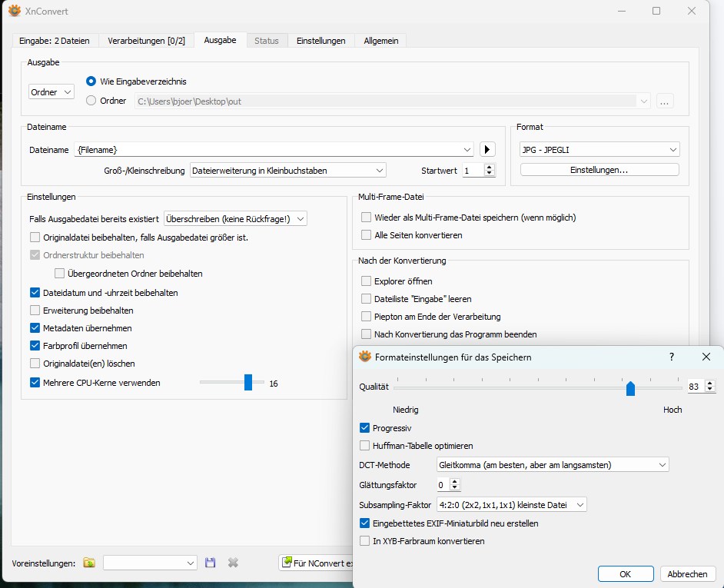Enable Originaldatei beibehalten, falls Ausgabedatei größer

[35, 238]
